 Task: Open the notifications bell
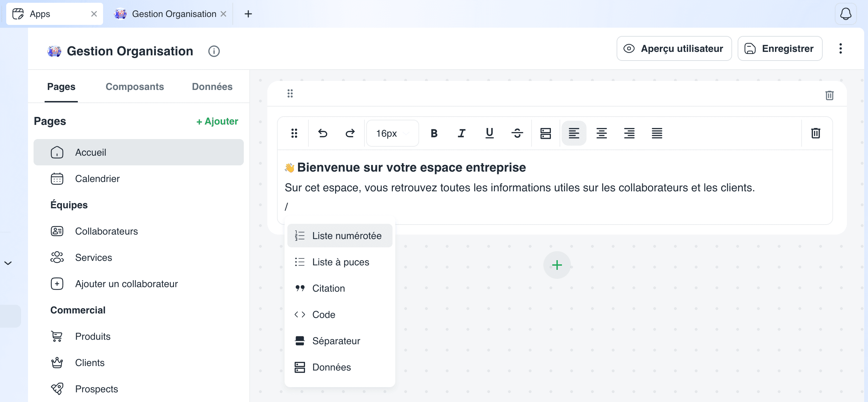click(846, 14)
